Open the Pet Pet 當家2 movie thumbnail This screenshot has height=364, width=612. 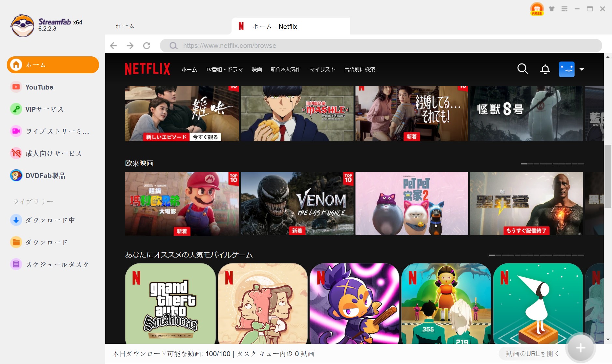pyautogui.click(x=412, y=203)
